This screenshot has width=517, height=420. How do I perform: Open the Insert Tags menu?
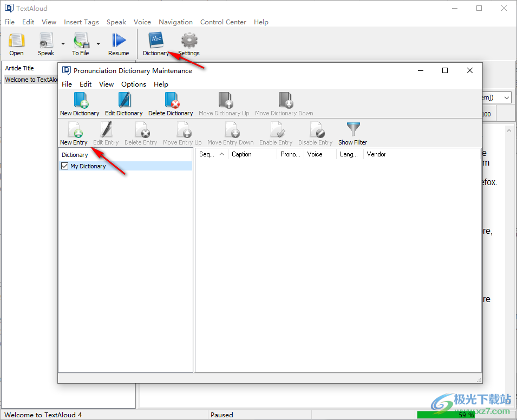point(81,22)
